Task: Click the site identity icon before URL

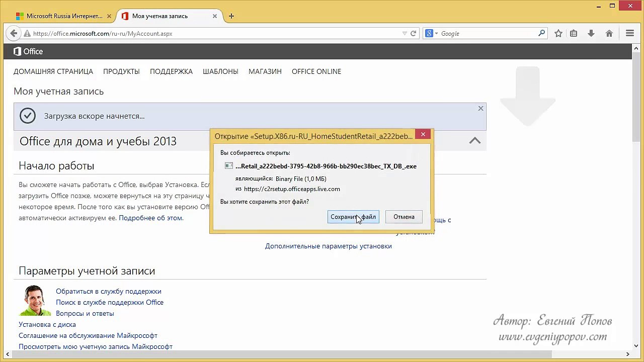Action: pos(27,34)
